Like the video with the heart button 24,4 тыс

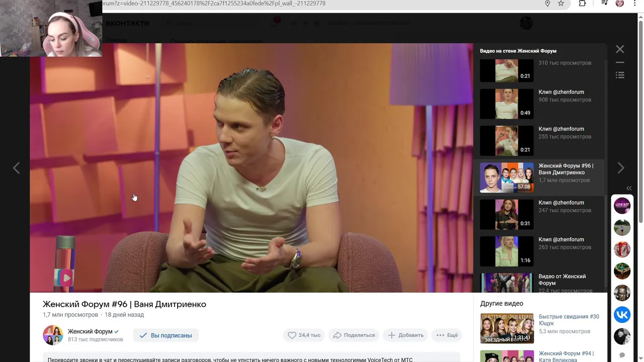[x=304, y=335]
